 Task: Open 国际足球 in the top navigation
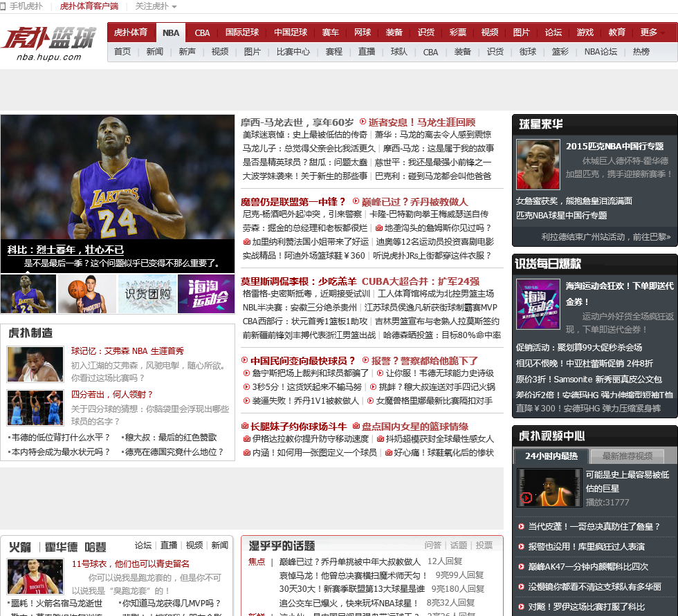pos(242,32)
